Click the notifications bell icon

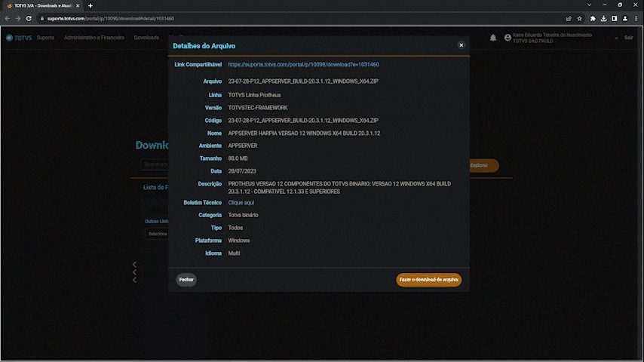click(493, 38)
